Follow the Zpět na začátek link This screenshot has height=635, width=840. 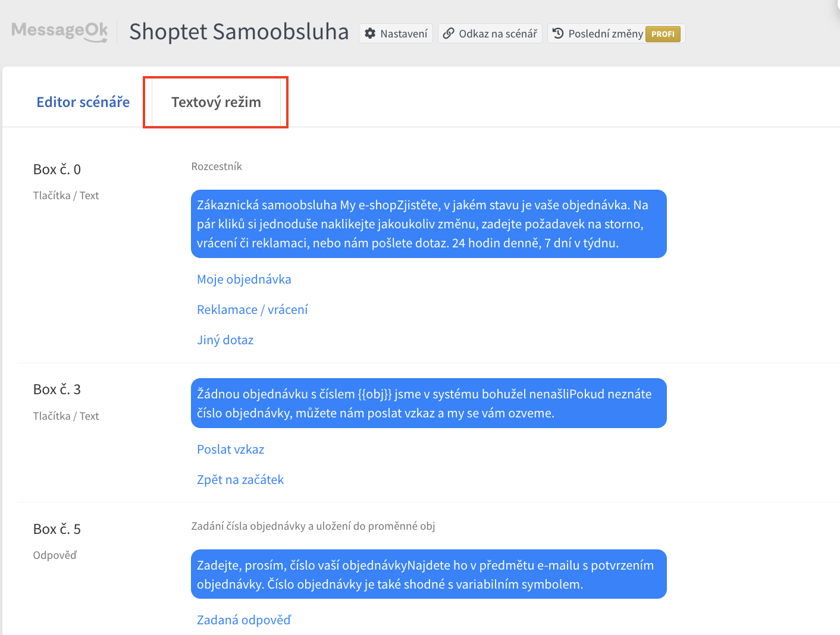[240, 480]
